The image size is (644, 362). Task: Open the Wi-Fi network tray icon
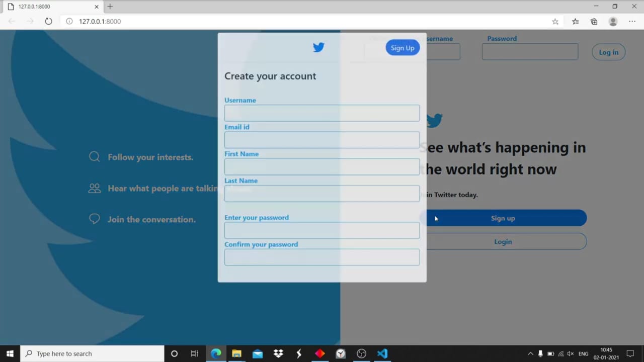[561, 353]
